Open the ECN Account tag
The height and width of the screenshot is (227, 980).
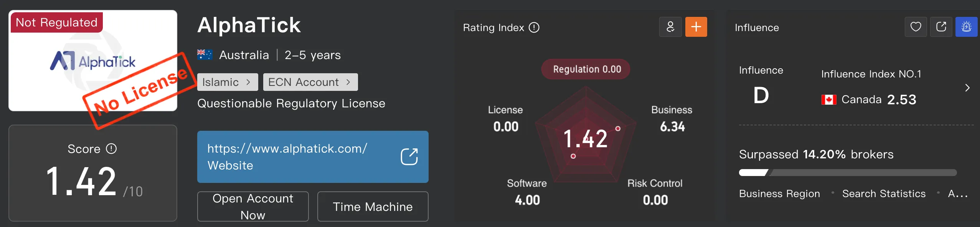coord(310,82)
